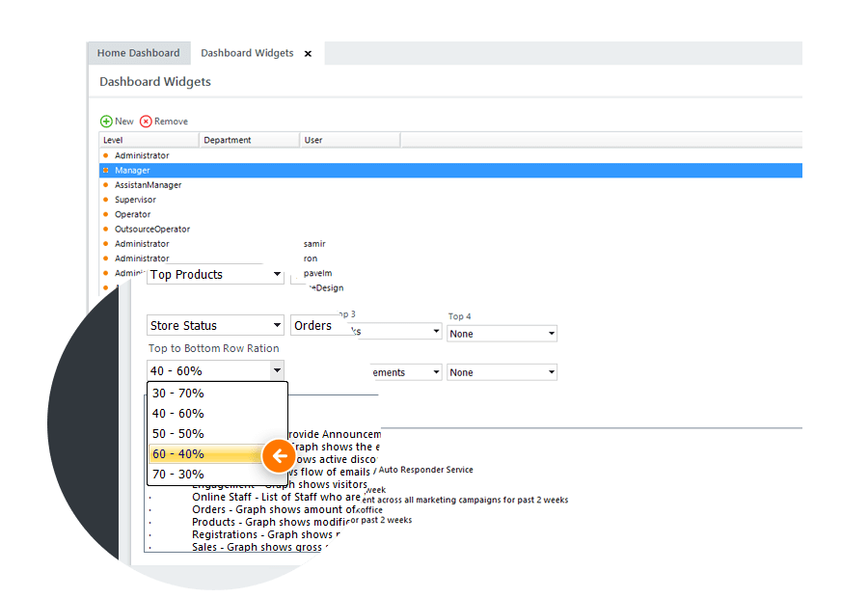Select the Administrator row for ron

(450, 258)
